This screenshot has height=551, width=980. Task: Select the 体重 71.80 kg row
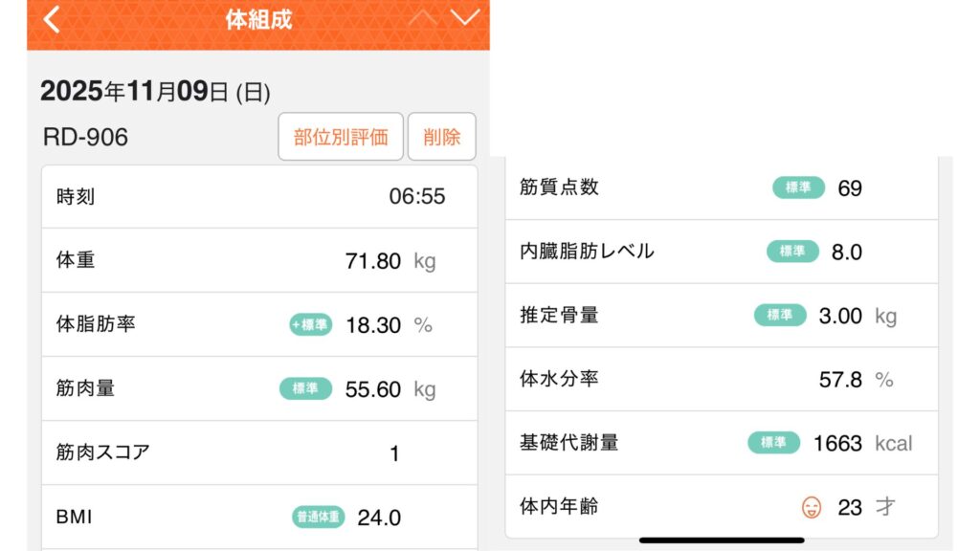point(258,260)
